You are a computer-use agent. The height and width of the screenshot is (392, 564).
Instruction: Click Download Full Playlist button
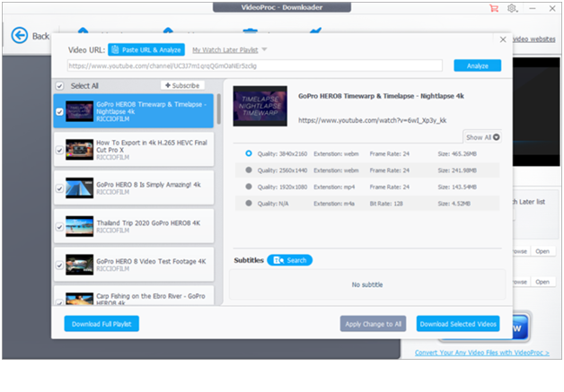point(101,324)
